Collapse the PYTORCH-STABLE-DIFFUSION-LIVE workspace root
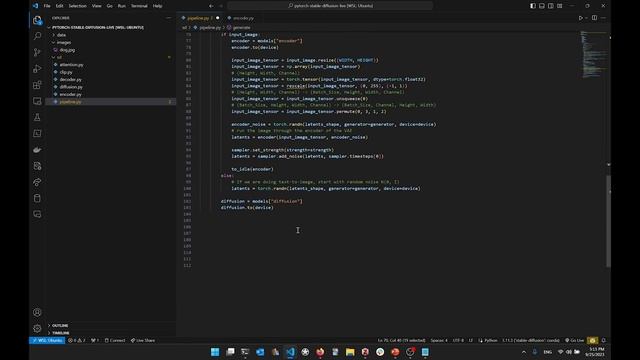This screenshot has width=640, height=360. [98, 27]
